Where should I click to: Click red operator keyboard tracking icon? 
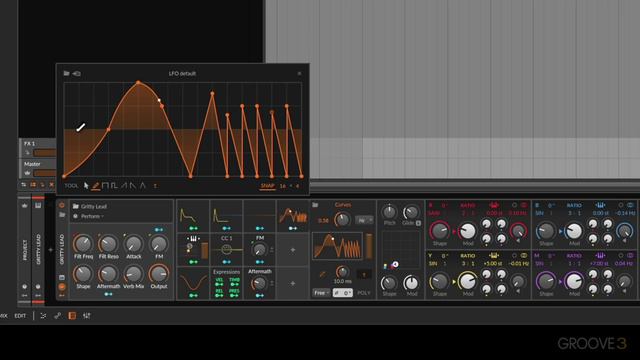click(x=494, y=205)
